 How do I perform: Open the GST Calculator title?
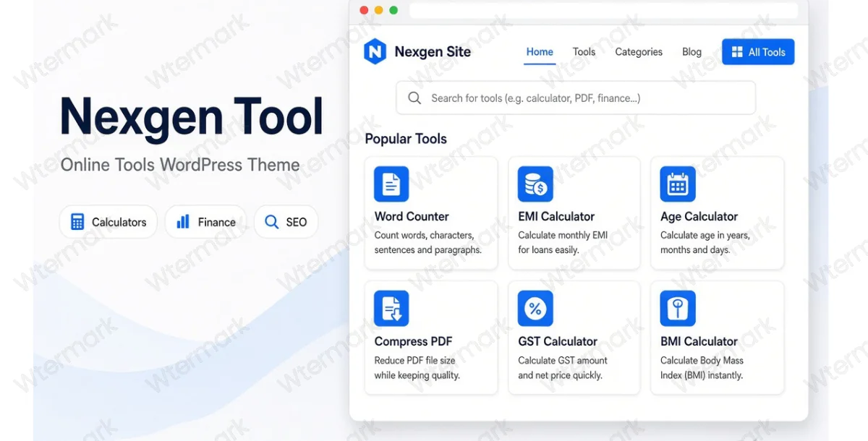click(558, 341)
